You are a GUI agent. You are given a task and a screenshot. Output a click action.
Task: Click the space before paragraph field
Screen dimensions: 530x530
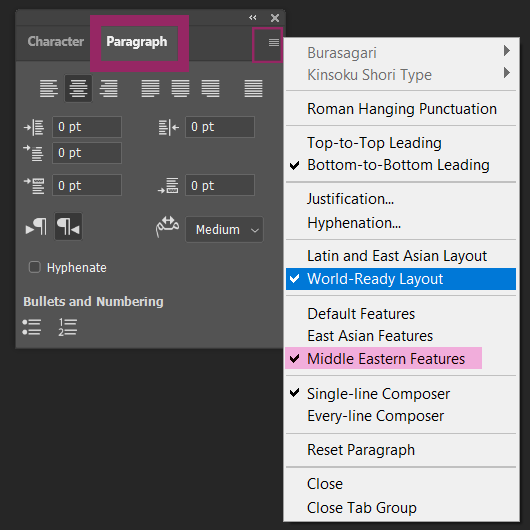point(87,185)
